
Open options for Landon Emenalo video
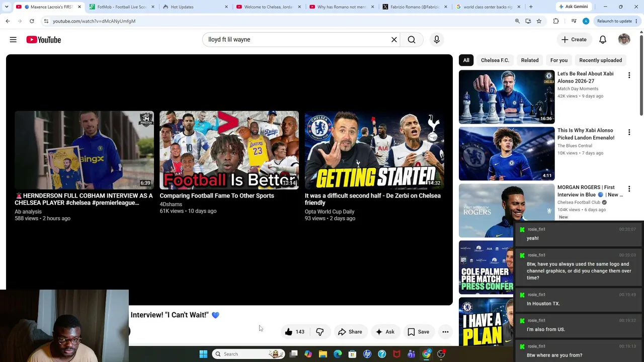pyautogui.click(x=629, y=132)
